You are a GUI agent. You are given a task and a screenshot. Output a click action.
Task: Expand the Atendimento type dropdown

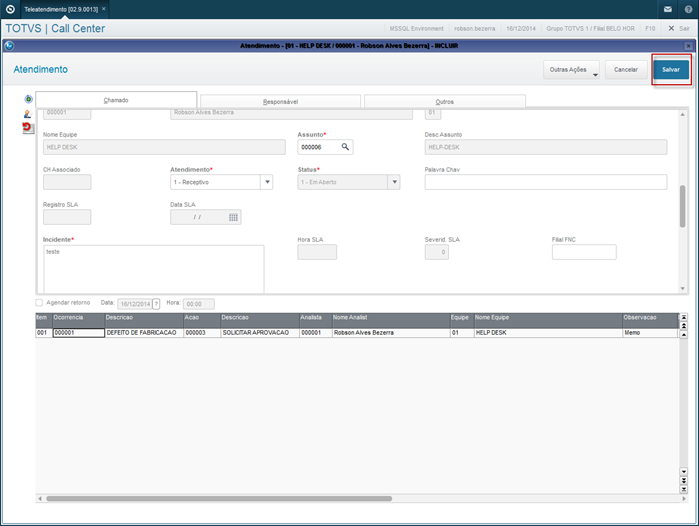click(267, 182)
